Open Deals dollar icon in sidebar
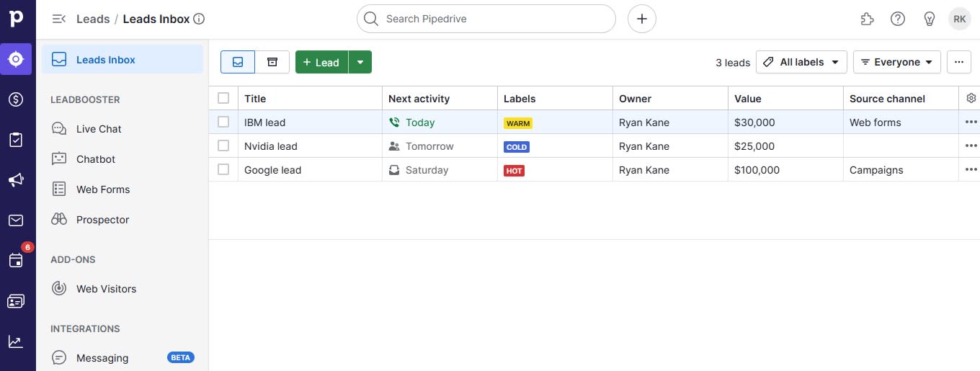 coord(16,99)
